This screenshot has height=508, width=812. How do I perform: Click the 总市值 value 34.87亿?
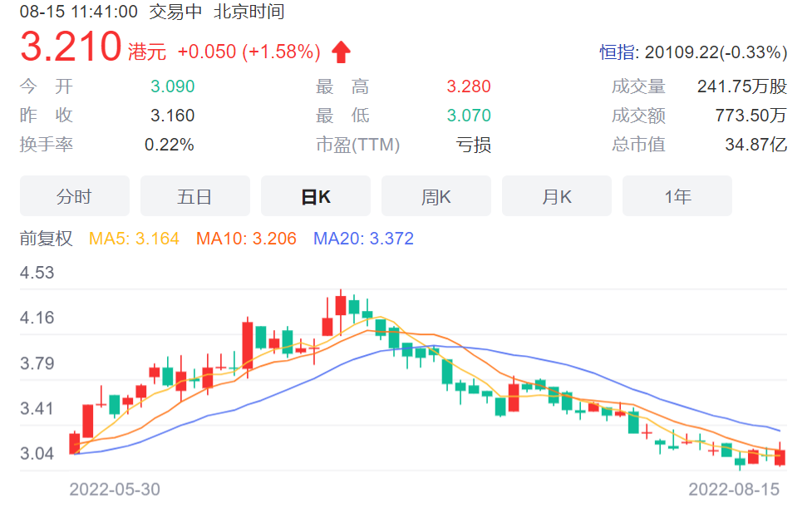[x=756, y=145]
